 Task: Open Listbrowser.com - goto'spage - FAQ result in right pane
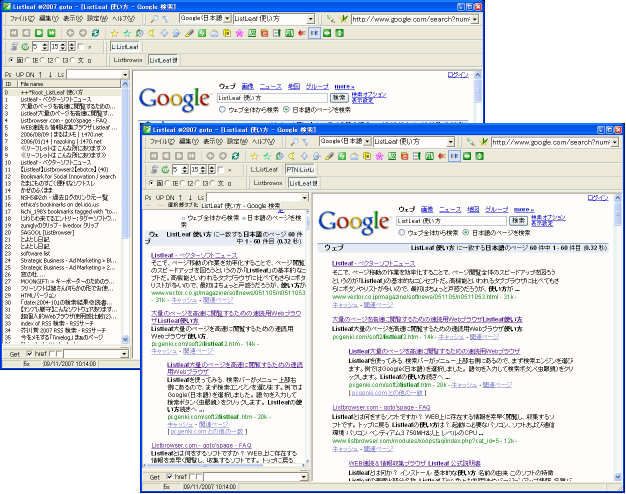[381, 407]
